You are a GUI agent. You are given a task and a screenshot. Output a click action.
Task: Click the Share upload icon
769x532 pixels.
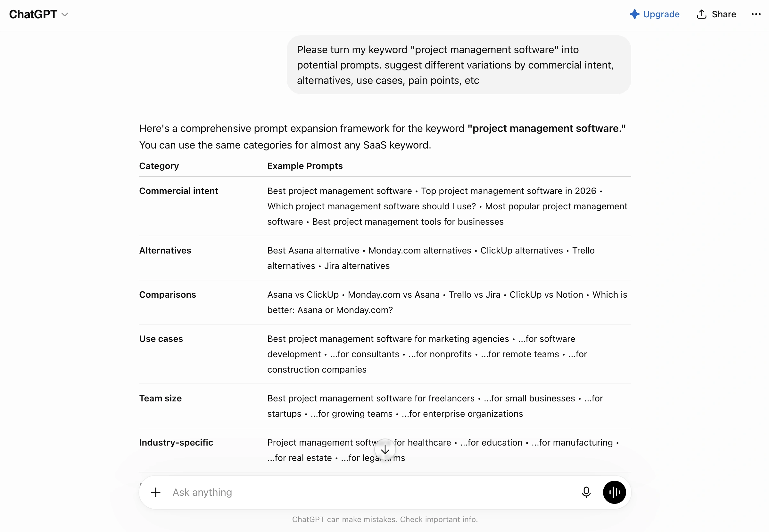[x=701, y=14]
